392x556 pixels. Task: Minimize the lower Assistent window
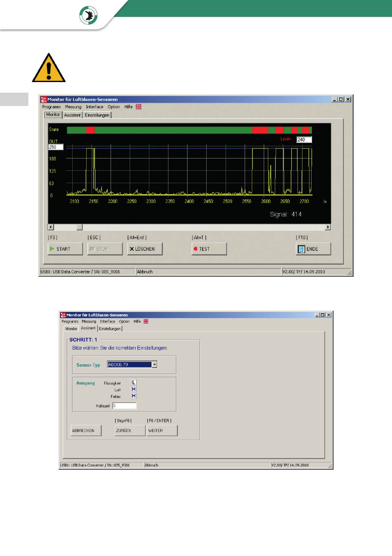(x=317, y=315)
